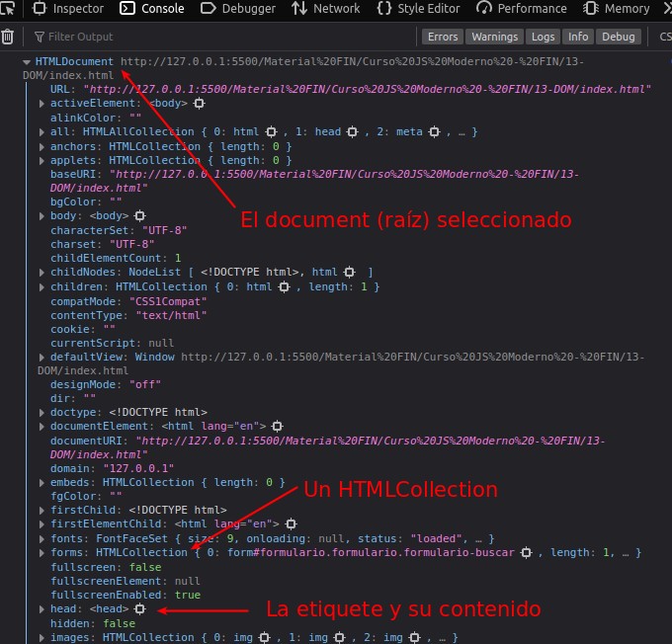672x644 pixels.
Task: Expand the images HTMLCollection property
Action: pos(42,637)
